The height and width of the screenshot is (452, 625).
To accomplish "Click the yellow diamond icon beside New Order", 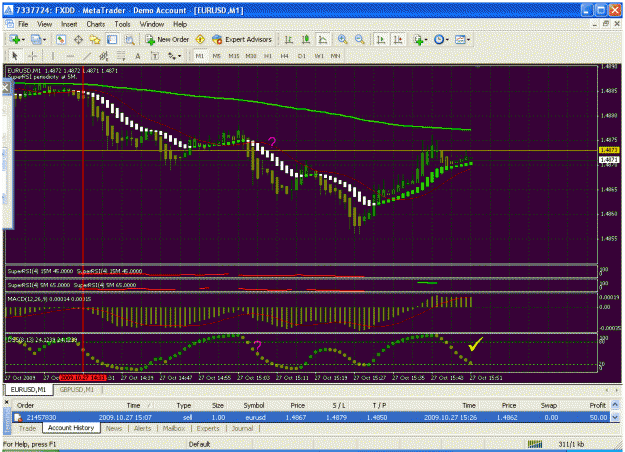I will click(x=200, y=39).
